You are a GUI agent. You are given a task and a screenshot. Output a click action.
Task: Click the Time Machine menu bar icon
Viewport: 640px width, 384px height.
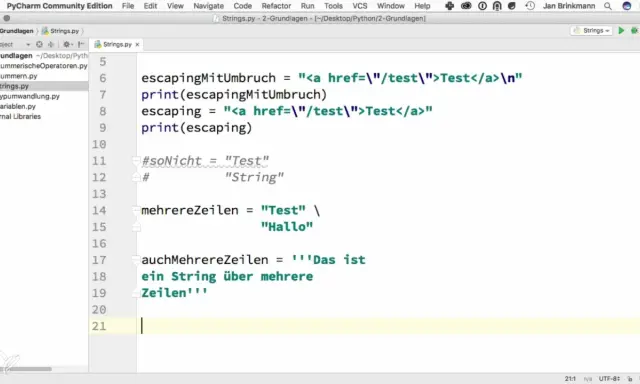tap(530, 6)
